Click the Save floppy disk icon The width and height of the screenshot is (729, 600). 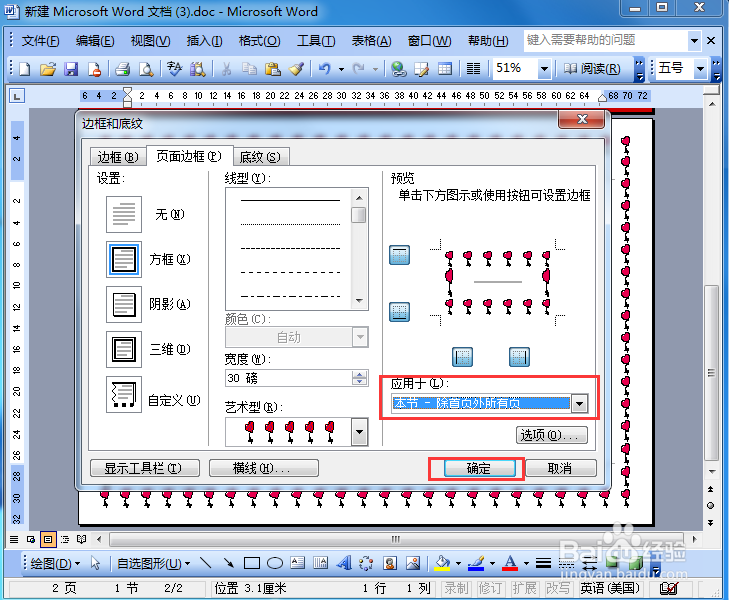click(71, 69)
